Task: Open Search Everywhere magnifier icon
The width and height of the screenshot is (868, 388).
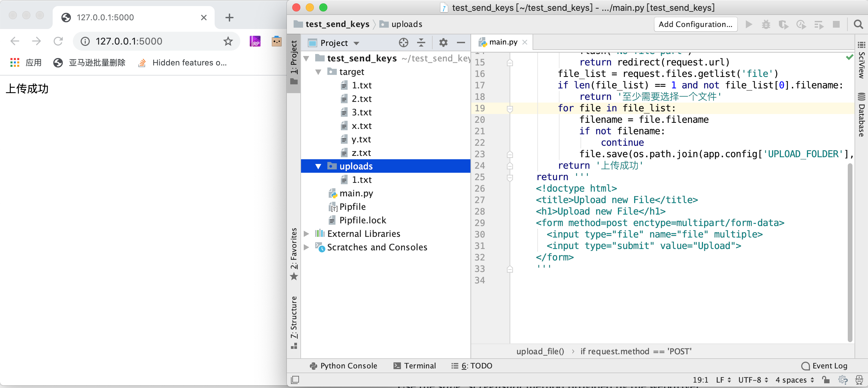Action: [858, 24]
